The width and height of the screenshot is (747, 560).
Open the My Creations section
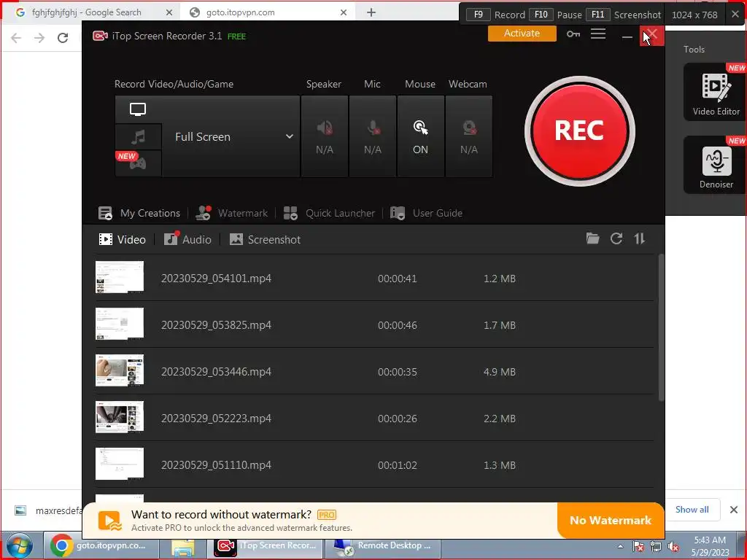pos(139,213)
